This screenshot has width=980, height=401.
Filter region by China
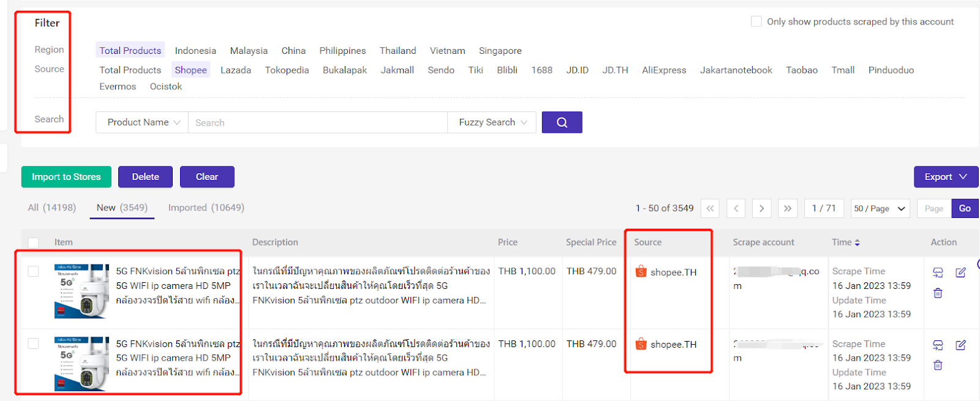pos(293,51)
